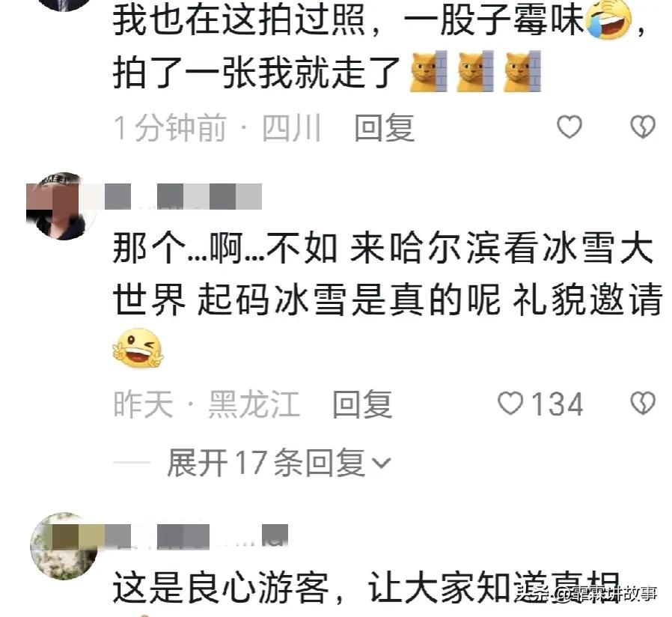Select the comment text 来哈尔滨看冰雪大世界
Viewport: 672px width, 617px height.
(x=441, y=273)
